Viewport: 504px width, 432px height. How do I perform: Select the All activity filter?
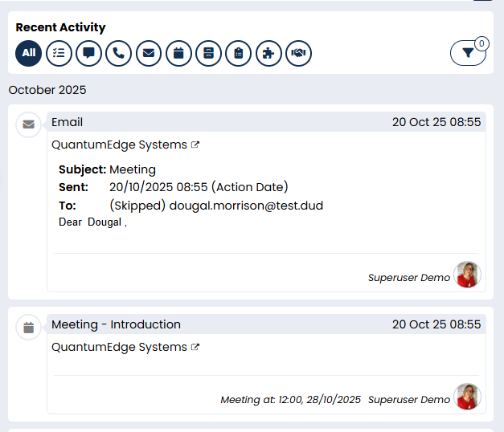pos(28,54)
